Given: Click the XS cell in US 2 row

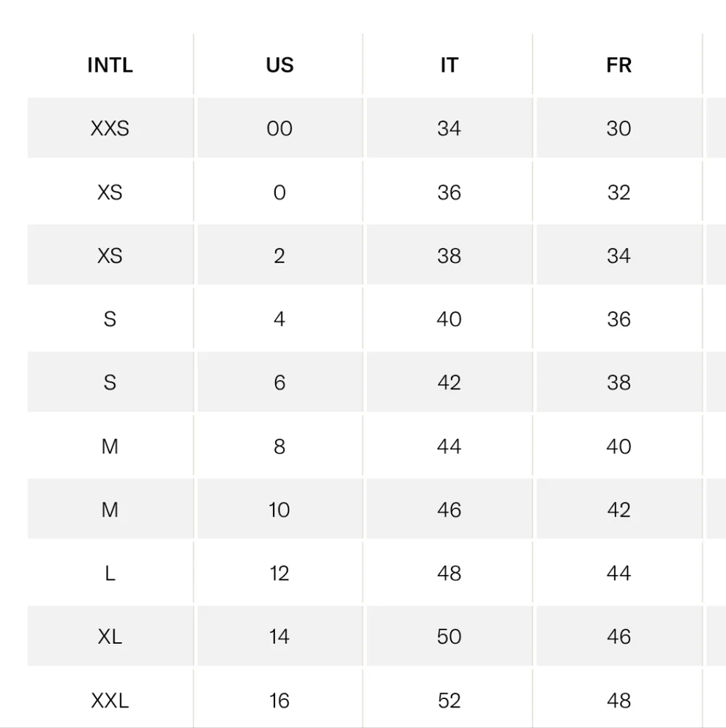Looking at the screenshot, I should [x=110, y=255].
